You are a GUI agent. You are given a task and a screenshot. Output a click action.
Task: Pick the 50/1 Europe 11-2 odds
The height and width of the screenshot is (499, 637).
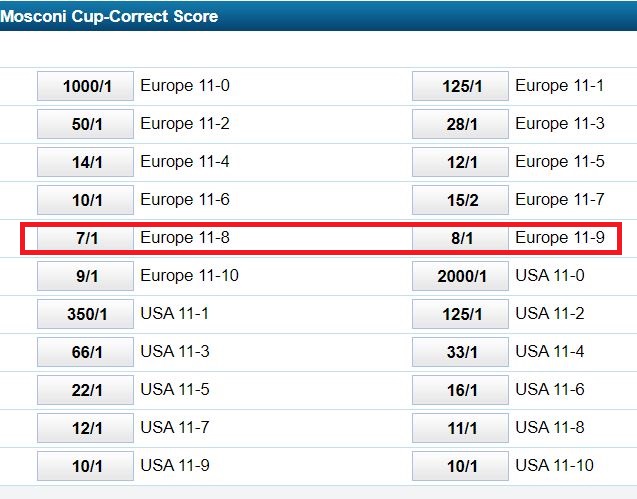click(x=86, y=124)
